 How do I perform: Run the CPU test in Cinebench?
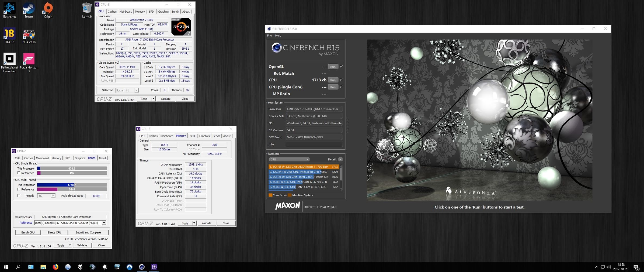tap(333, 80)
